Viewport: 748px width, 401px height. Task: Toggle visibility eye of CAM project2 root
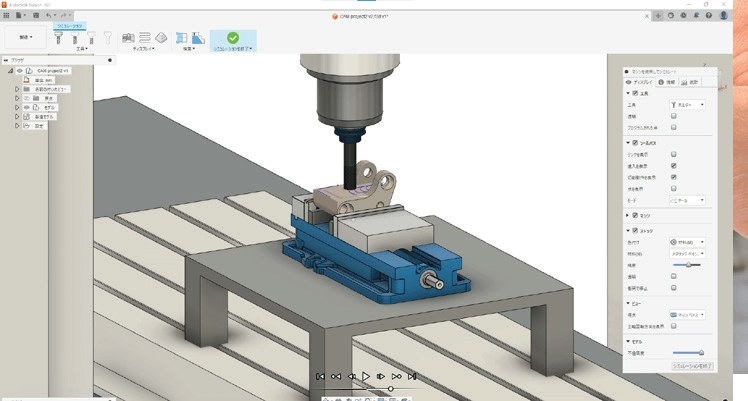pyautogui.click(x=20, y=71)
